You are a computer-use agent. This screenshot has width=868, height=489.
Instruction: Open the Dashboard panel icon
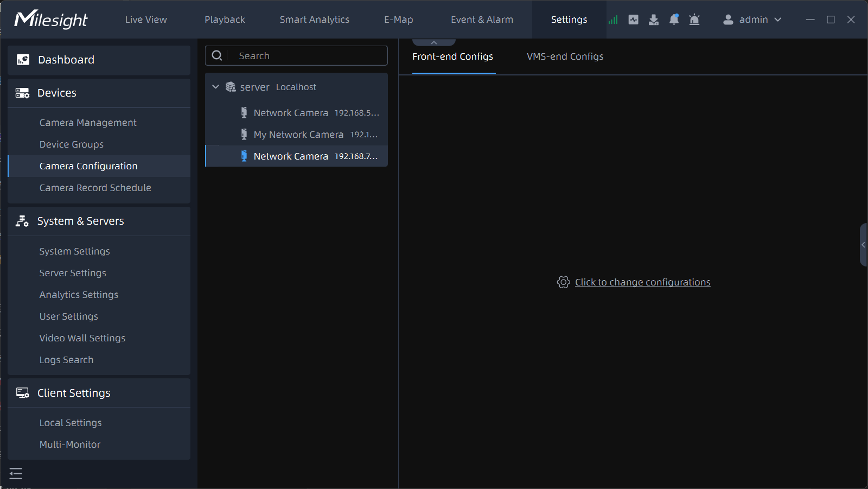click(22, 60)
